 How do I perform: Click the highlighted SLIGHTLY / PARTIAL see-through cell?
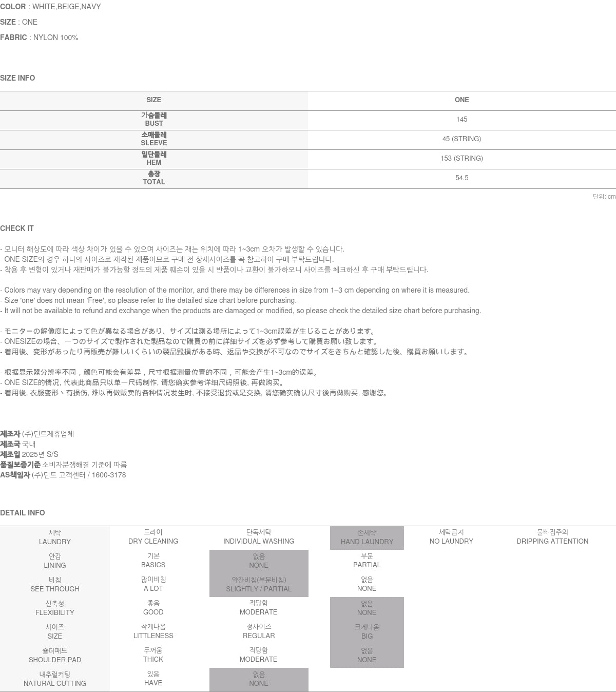(258, 585)
